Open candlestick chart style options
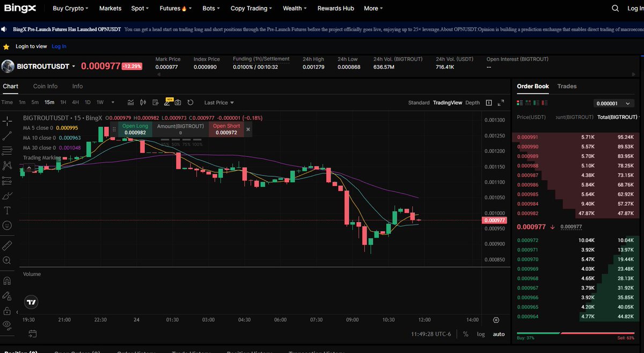 click(x=143, y=102)
